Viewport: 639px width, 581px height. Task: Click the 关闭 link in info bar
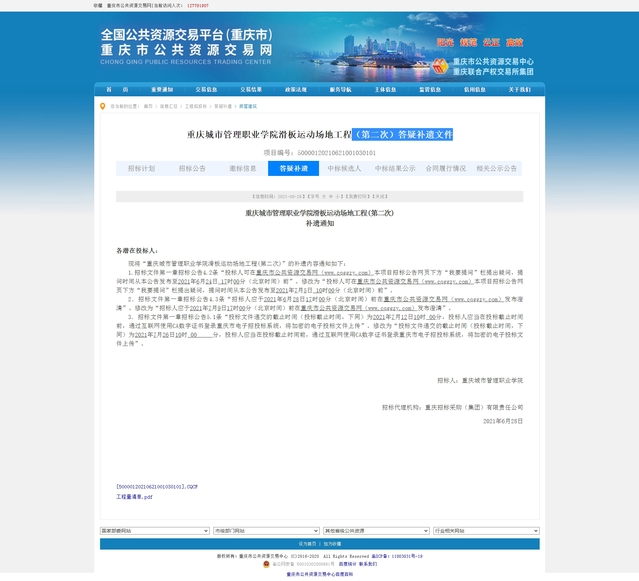(379, 196)
